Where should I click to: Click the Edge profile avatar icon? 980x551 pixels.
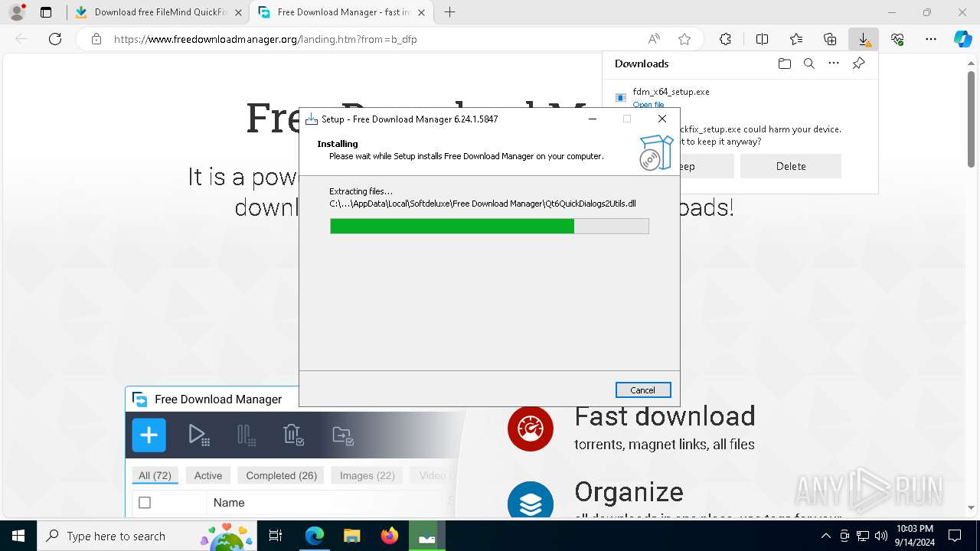pos(16,12)
